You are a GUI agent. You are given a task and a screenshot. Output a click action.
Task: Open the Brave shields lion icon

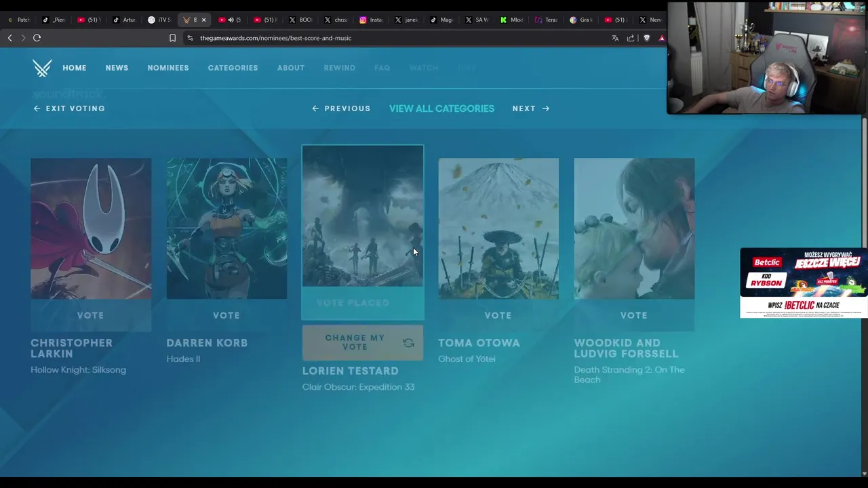click(x=646, y=38)
